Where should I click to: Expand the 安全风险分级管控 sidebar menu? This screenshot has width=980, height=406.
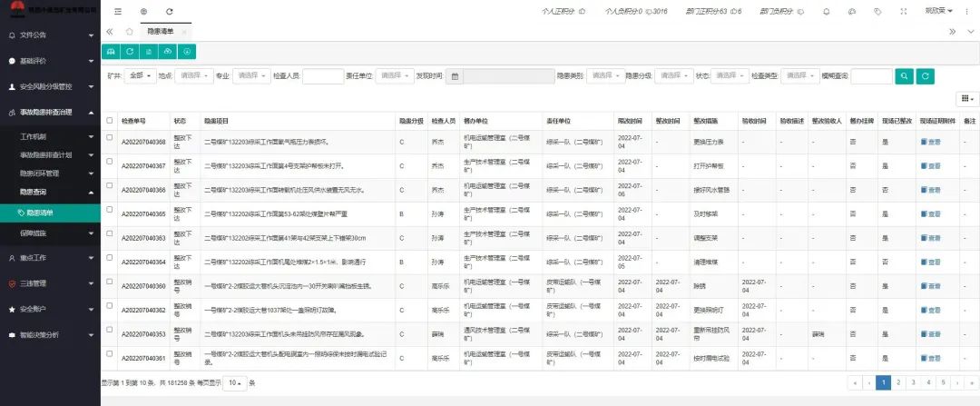pyautogui.click(x=50, y=86)
